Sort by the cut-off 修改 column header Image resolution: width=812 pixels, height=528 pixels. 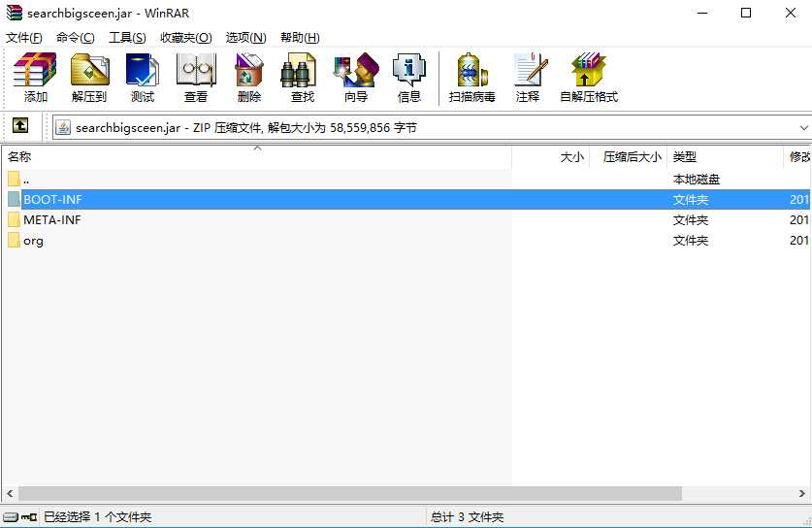(797, 157)
